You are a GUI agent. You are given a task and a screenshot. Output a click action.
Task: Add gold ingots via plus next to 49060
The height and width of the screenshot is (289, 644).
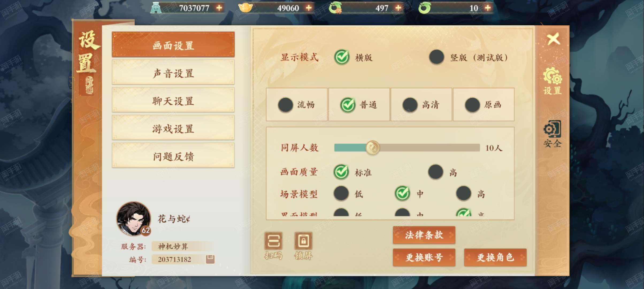(309, 8)
